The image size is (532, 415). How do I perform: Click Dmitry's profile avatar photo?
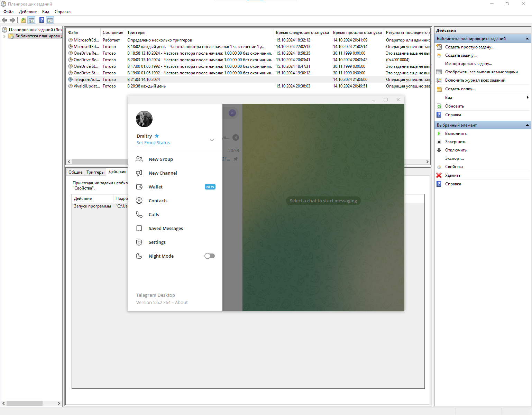tap(144, 119)
